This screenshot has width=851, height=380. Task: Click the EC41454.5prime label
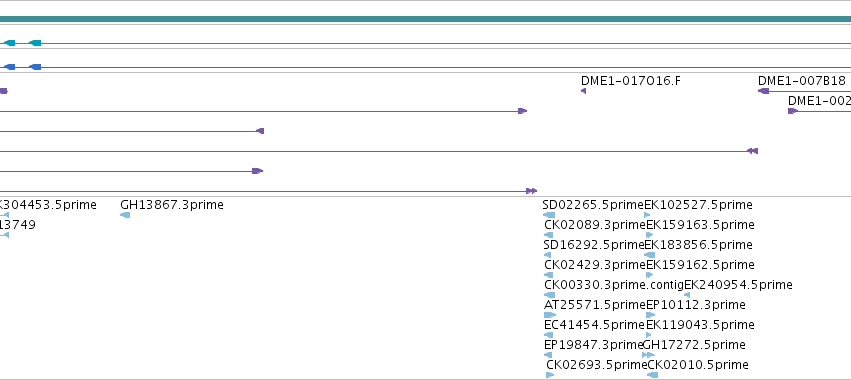[x=595, y=325]
